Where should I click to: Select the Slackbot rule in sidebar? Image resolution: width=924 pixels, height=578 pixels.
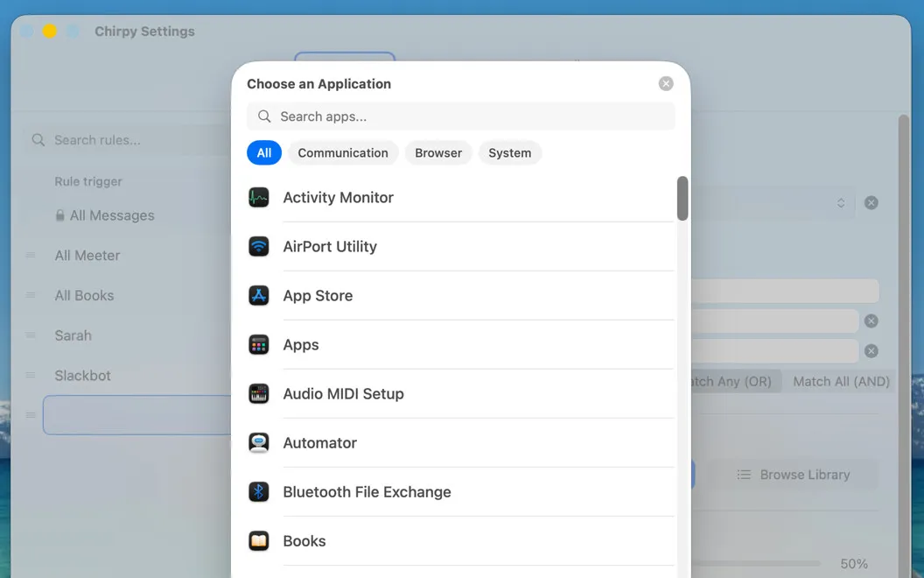point(82,376)
